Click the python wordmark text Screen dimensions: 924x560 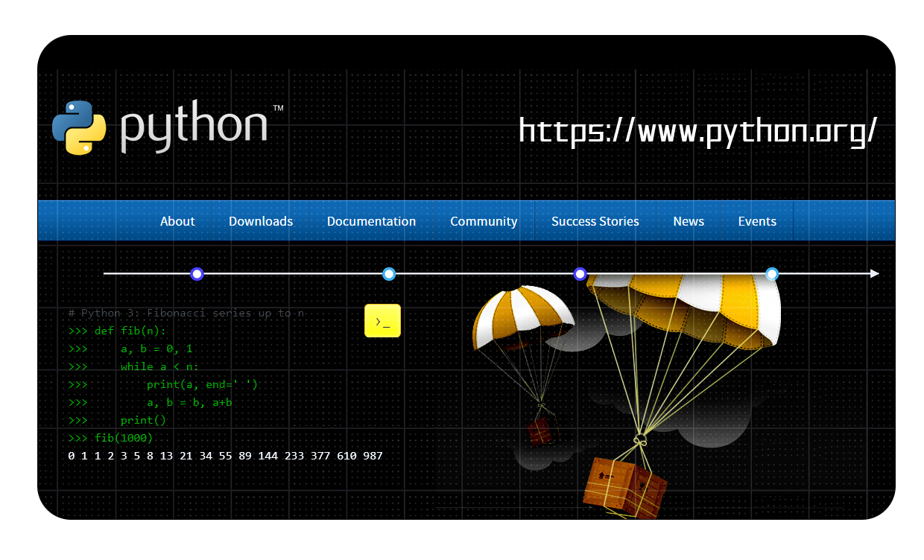(x=194, y=128)
